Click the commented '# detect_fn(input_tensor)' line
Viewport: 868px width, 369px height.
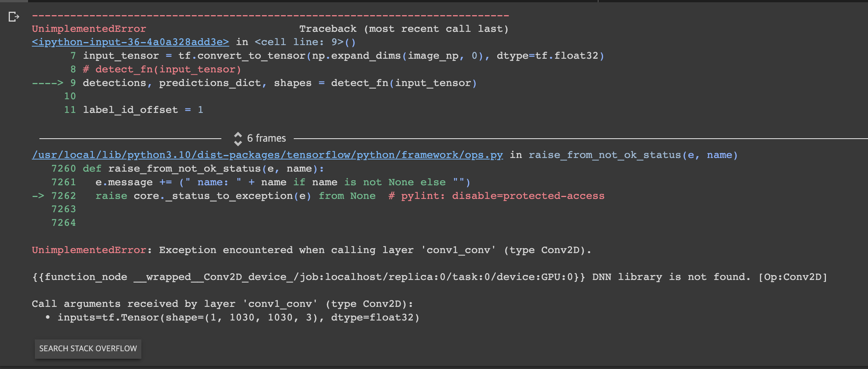pos(162,69)
